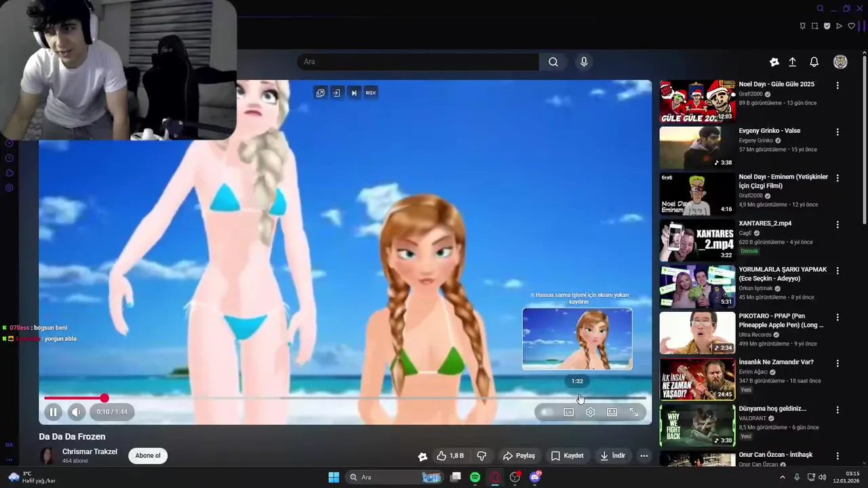Click the clock history icon in the browser sidebar
This screenshot has height=488, width=868.
(9, 158)
